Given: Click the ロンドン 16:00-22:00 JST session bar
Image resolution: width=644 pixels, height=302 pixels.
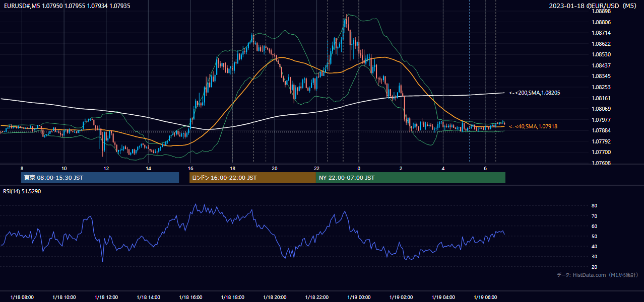Looking at the screenshot, I should tap(252, 178).
